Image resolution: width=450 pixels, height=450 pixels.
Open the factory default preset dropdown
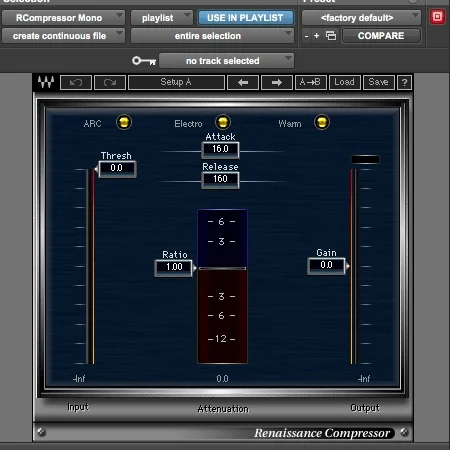[x=361, y=18]
